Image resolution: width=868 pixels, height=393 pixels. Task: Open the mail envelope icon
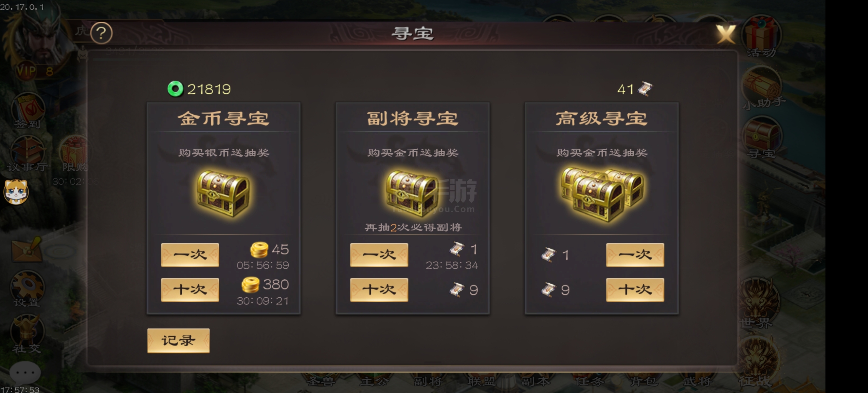click(27, 250)
